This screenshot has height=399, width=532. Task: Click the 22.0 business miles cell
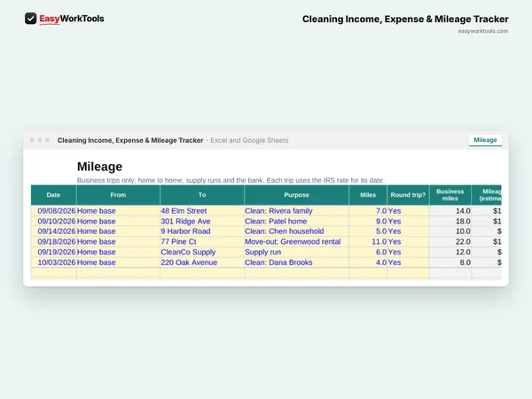click(x=450, y=241)
